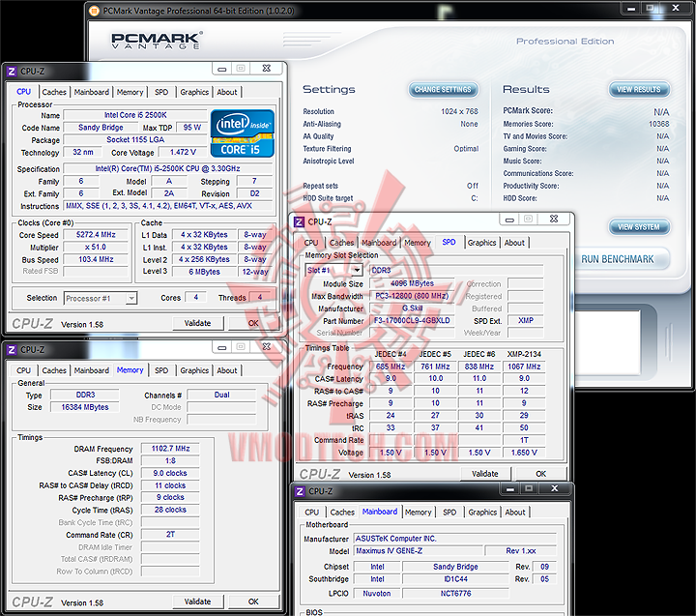
Task: Switch to Mainboard tab in top-left CPU-Z window
Action: click(x=92, y=92)
